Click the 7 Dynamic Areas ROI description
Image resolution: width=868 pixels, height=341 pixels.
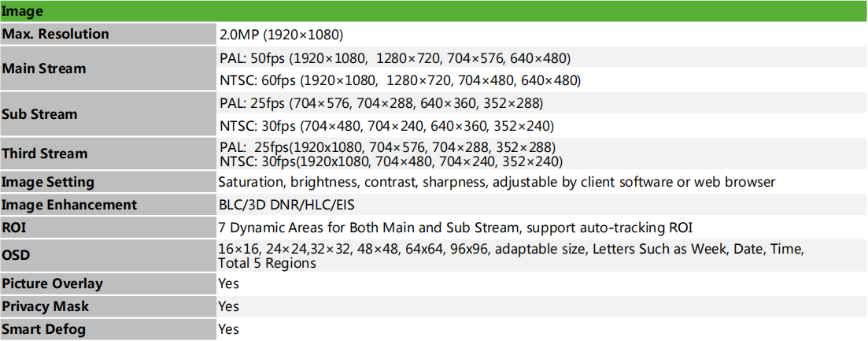(456, 228)
